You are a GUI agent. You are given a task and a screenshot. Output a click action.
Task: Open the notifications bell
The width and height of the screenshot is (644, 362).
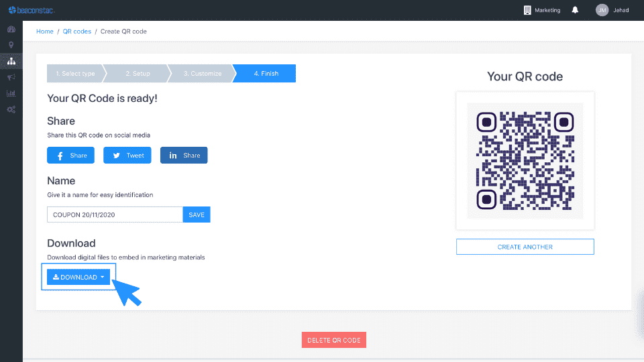click(x=575, y=10)
